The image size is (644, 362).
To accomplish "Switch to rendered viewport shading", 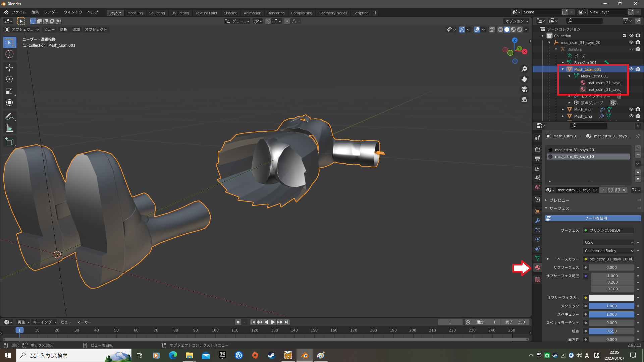I will pyautogui.click(x=520, y=29).
